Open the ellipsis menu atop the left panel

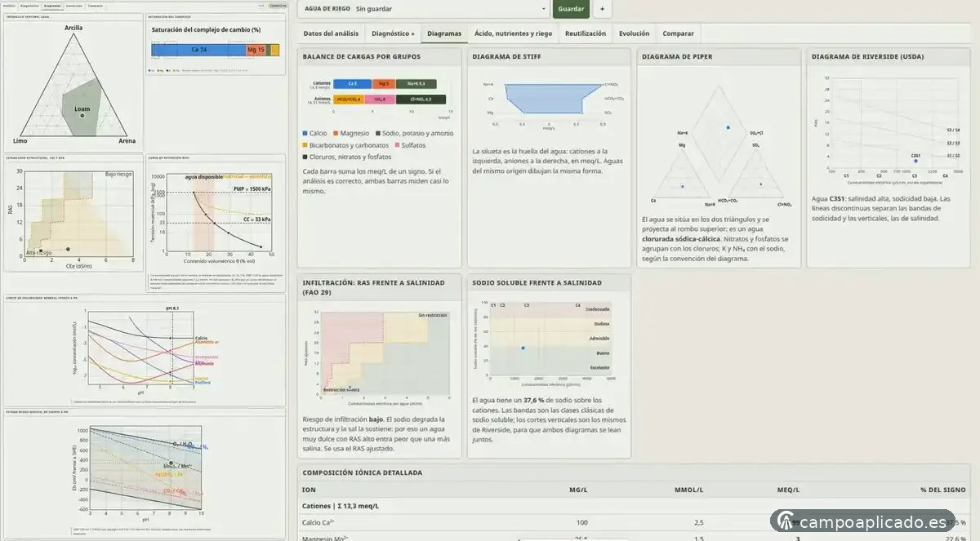(x=261, y=5)
